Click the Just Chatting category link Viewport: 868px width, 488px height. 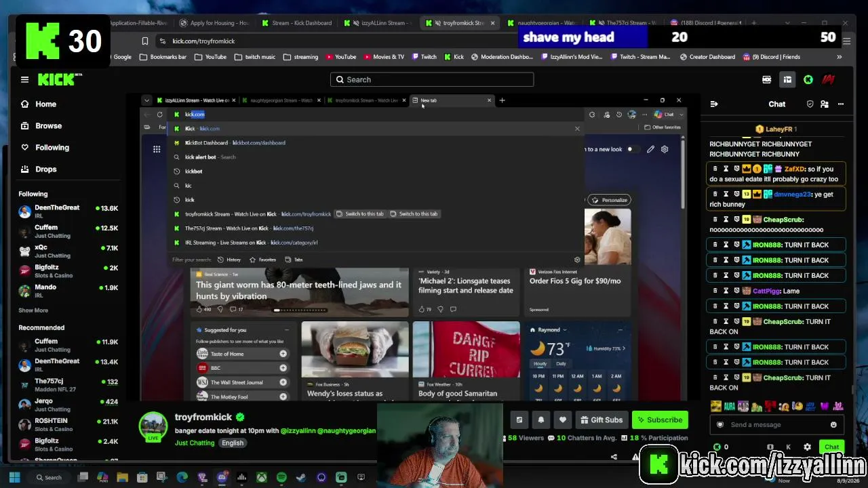tap(195, 443)
